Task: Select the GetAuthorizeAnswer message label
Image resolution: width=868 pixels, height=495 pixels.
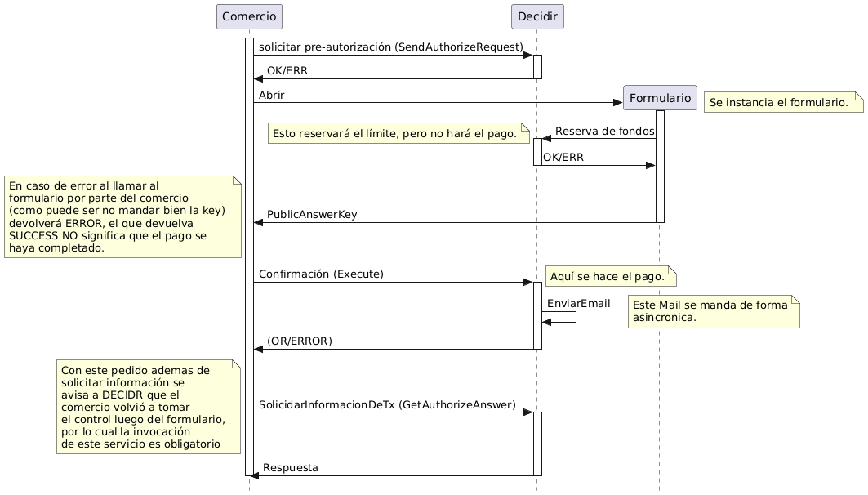Action: [387, 405]
